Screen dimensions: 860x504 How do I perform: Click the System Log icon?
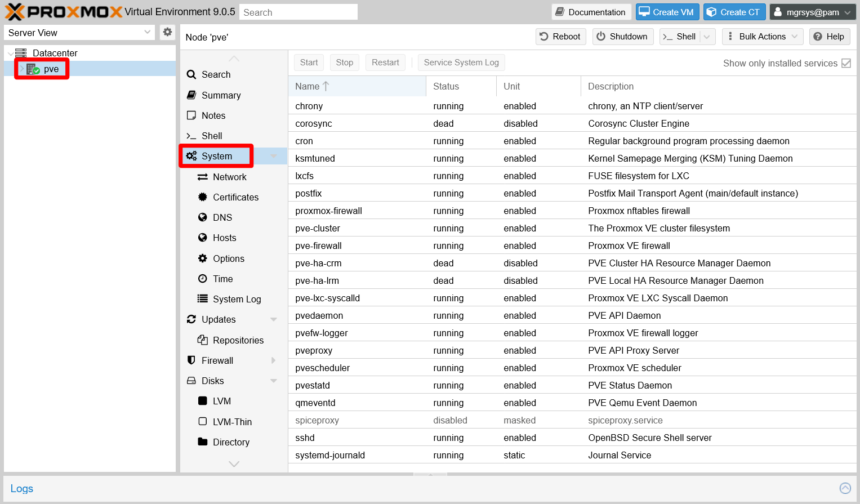pyautogui.click(x=203, y=299)
